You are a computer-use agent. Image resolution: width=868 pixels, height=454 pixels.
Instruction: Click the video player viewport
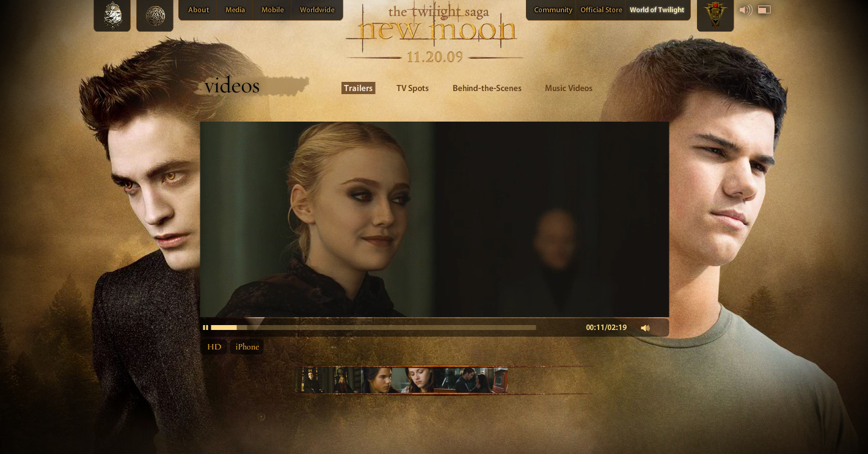click(434, 219)
